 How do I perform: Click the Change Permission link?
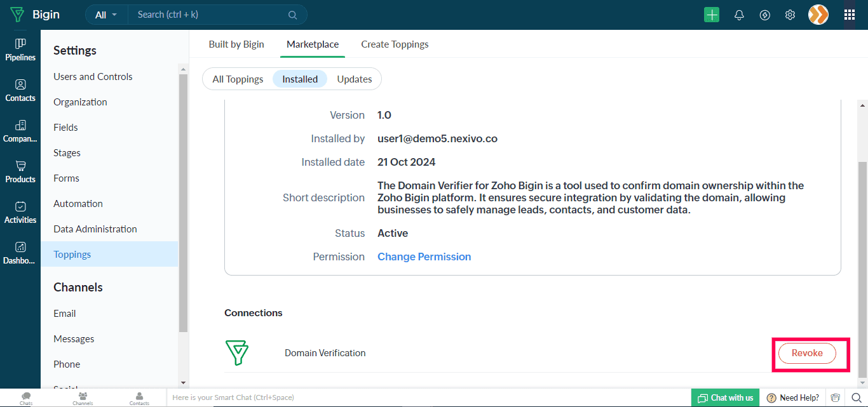click(x=424, y=257)
